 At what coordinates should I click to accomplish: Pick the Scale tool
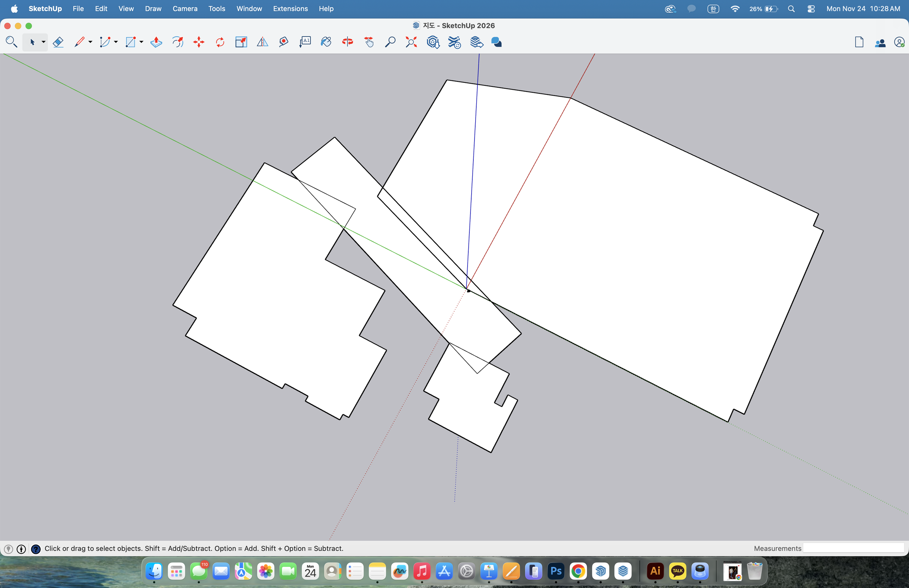point(241,42)
